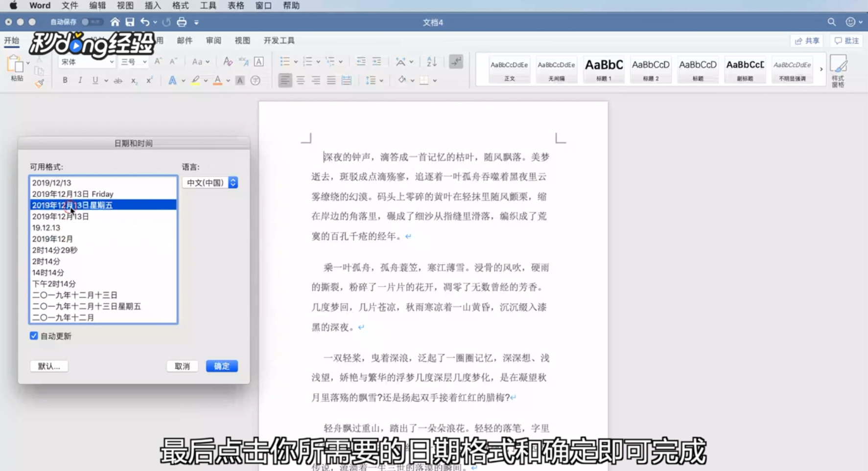Viewport: 868px width, 471px height.
Task: Decrease font size with smaller A icon
Action: coord(173,62)
